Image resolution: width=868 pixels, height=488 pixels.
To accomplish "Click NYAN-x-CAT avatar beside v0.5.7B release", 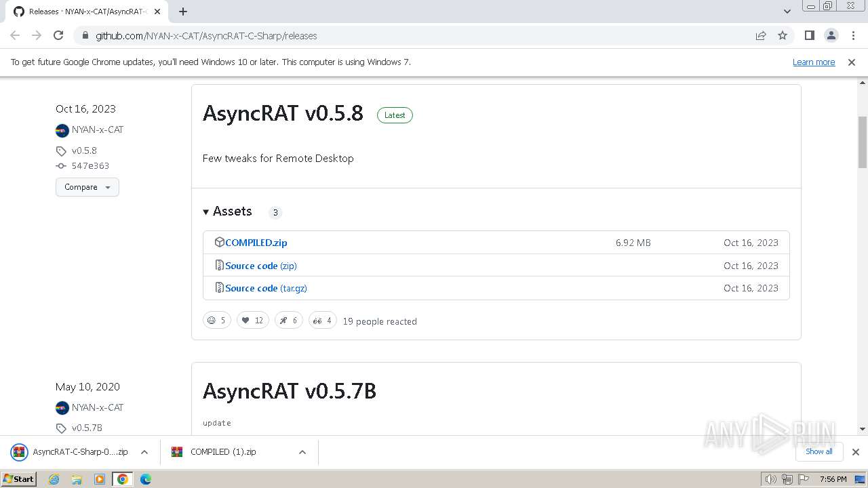I will point(62,408).
